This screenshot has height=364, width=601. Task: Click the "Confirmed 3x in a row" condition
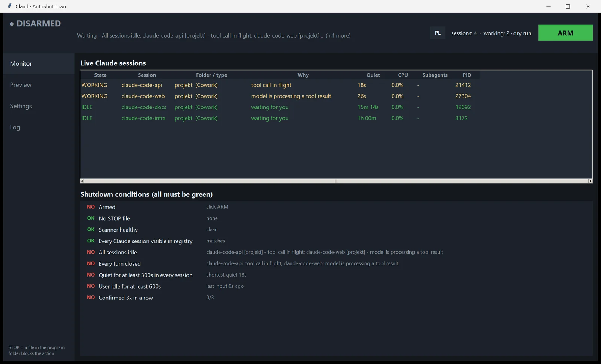[125, 298]
